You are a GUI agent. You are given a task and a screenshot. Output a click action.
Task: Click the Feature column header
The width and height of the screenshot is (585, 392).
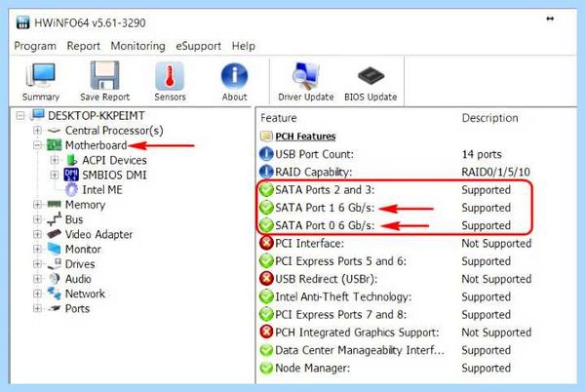(x=279, y=118)
